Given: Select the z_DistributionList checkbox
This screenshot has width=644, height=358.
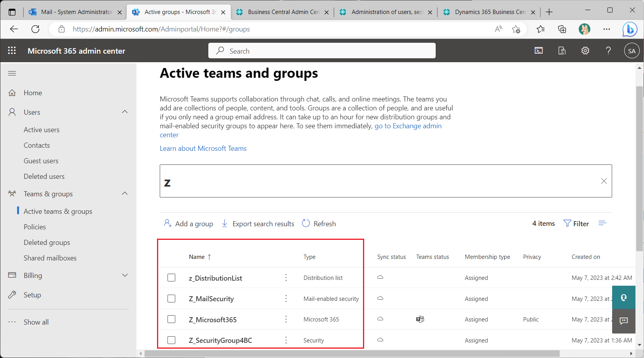Looking at the screenshot, I should tap(171, 278).
